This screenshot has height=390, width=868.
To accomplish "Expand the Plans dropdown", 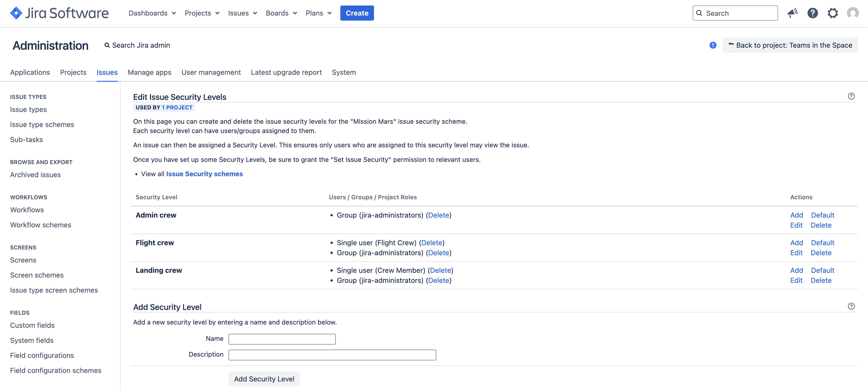I will click(x=318, y=13).
